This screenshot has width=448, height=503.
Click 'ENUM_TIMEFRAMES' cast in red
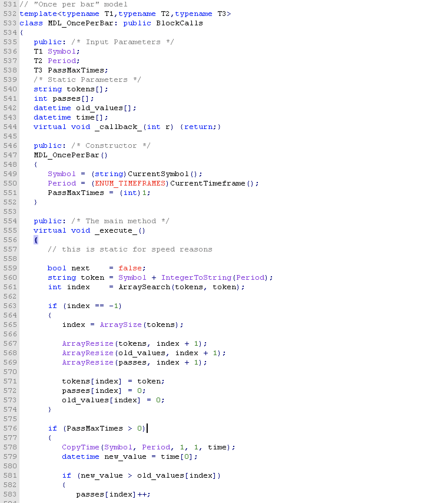coord(130,183)
